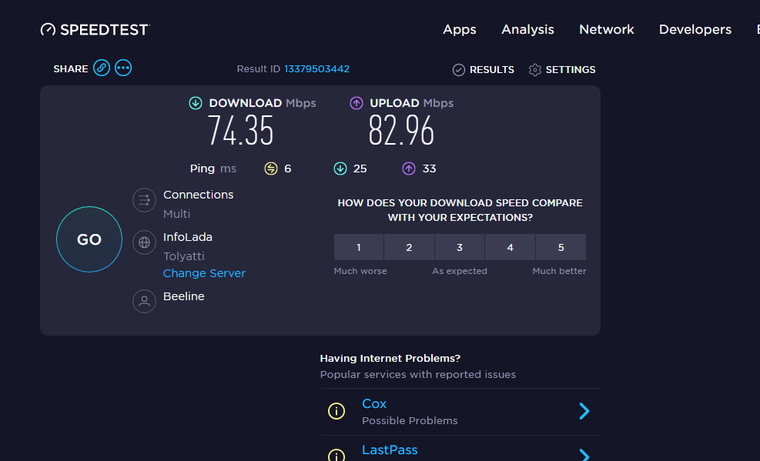Click the Beeline provider user icon
760x461 pixels.
pos(144,301)
